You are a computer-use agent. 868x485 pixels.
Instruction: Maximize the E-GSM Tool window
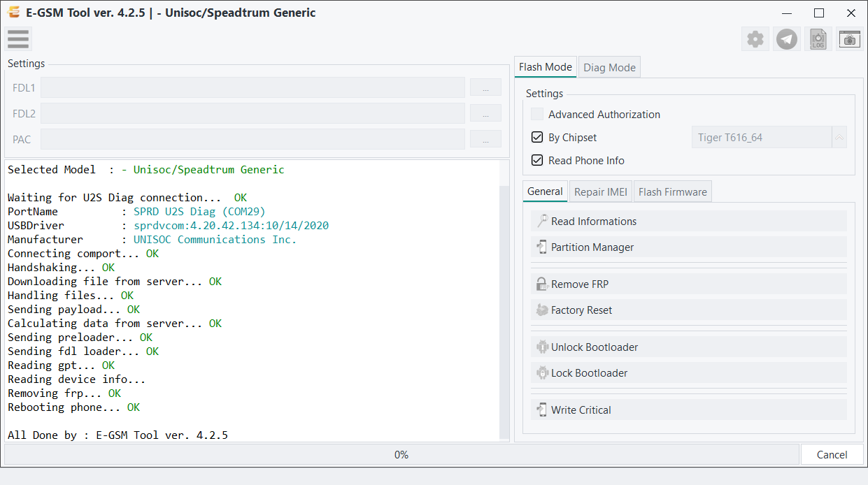pyautogui.click(x=819, y=13)
